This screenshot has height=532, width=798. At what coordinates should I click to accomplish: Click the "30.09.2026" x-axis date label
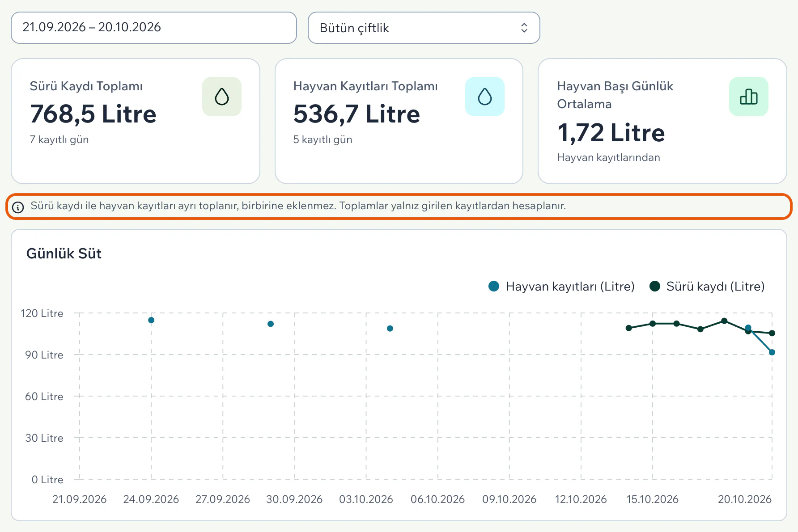(x=294, y=499)
